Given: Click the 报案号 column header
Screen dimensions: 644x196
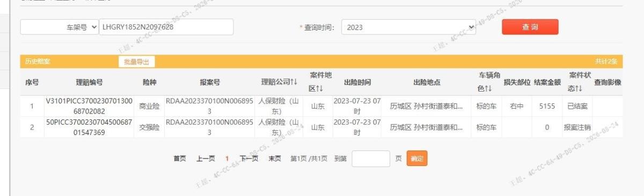Looking at the screenshot, I should click(210, 82).
